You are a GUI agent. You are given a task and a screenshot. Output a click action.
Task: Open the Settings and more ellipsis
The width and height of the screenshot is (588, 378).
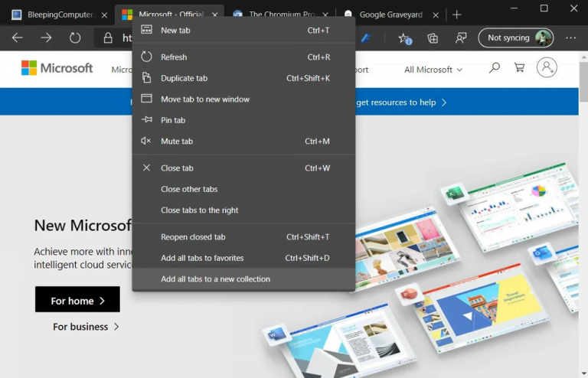point(570,37)
